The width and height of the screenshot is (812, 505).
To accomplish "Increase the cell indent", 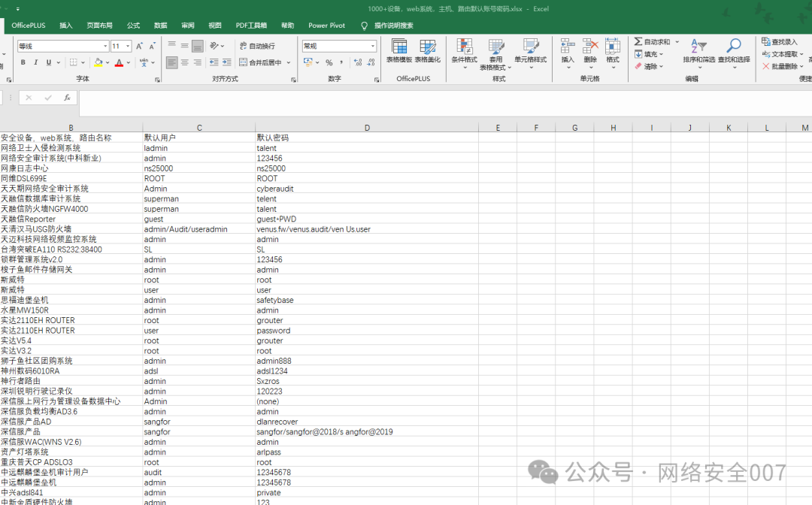I will click(227, 62).
